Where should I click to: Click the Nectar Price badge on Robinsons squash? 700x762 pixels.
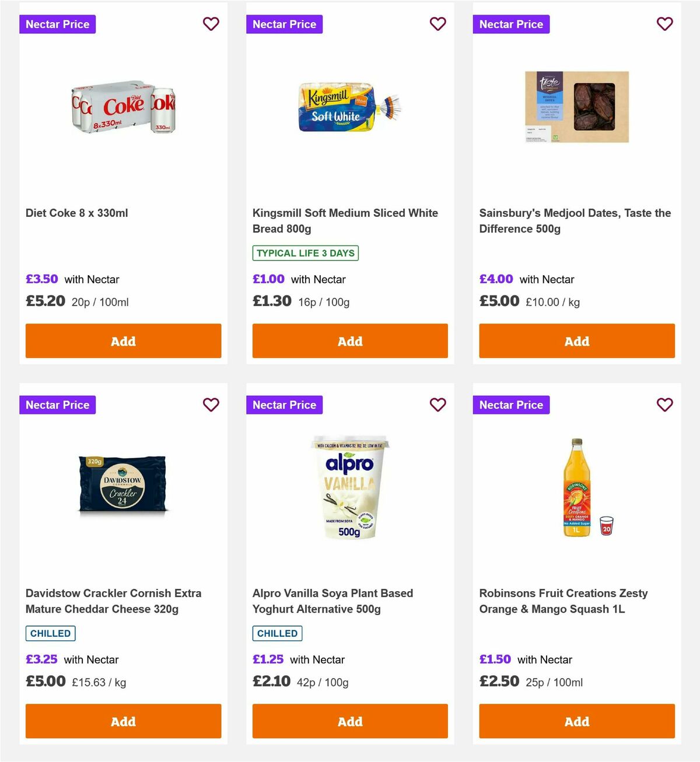pyautogui.click(x=511, y=405)
